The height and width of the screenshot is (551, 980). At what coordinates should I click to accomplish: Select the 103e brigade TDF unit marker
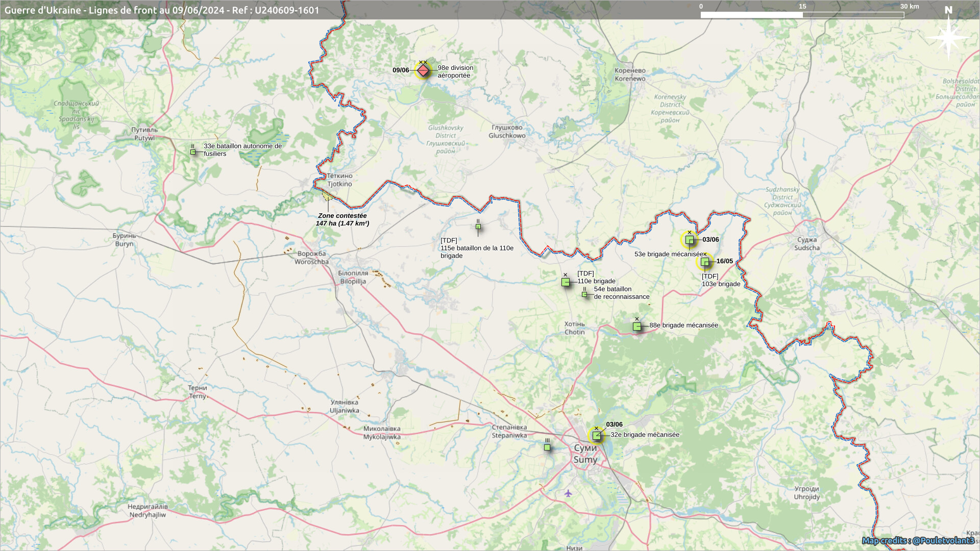[x=704, y=262]
